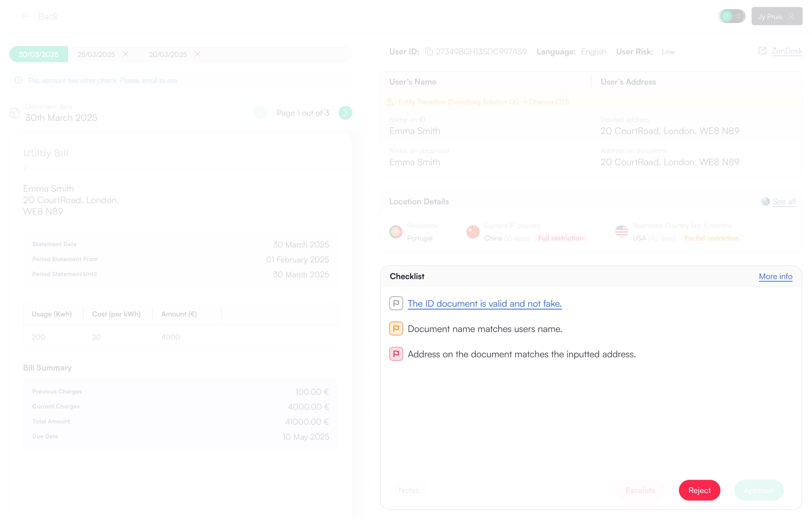Click the Escalate button
Image resolution: width=812 pixels, height=519 pixels.
(x=640, y=490)
